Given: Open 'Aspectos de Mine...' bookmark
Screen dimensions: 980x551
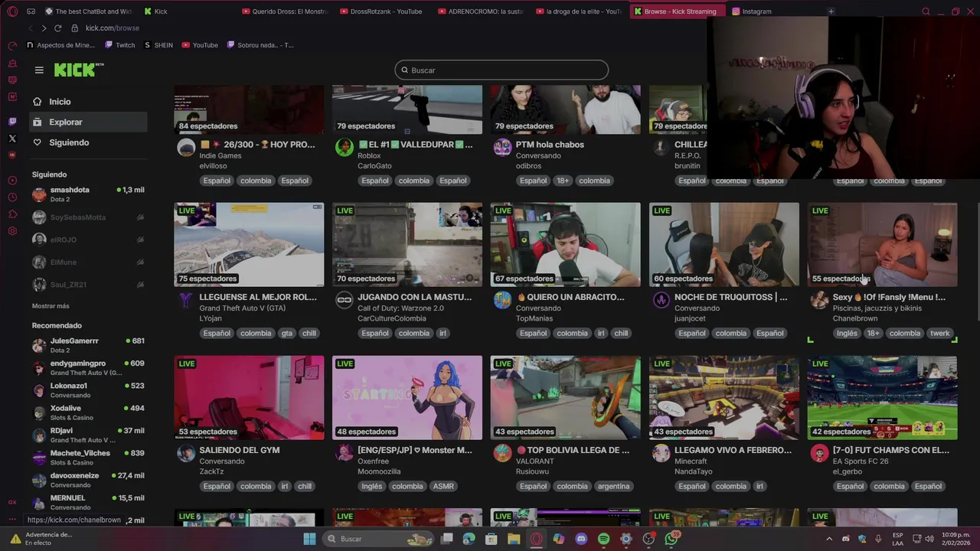Looking at the screenshot, I should (60, 45).
